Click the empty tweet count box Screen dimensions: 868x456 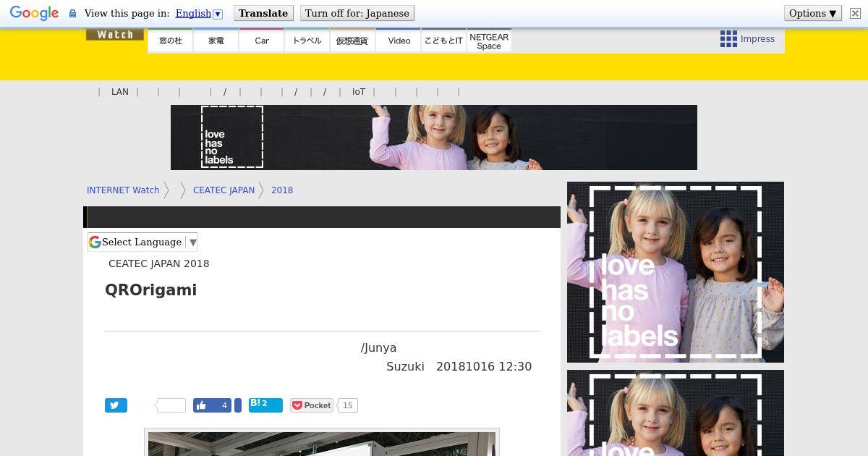click(x=171, y=405)
